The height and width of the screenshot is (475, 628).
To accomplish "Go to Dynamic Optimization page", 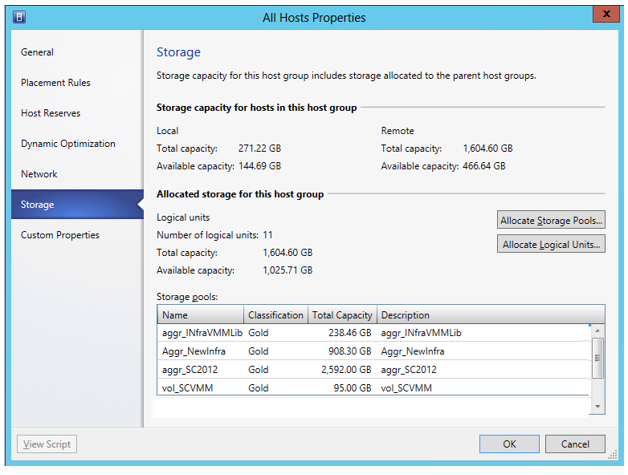I will (x=68, y=144).
